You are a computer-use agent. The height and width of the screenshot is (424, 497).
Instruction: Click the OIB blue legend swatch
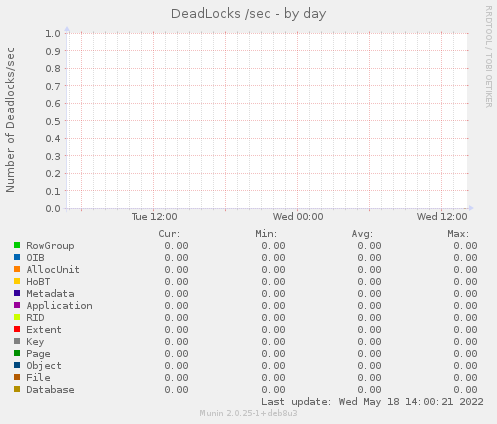pyautogui.click(x=17, y=257)
